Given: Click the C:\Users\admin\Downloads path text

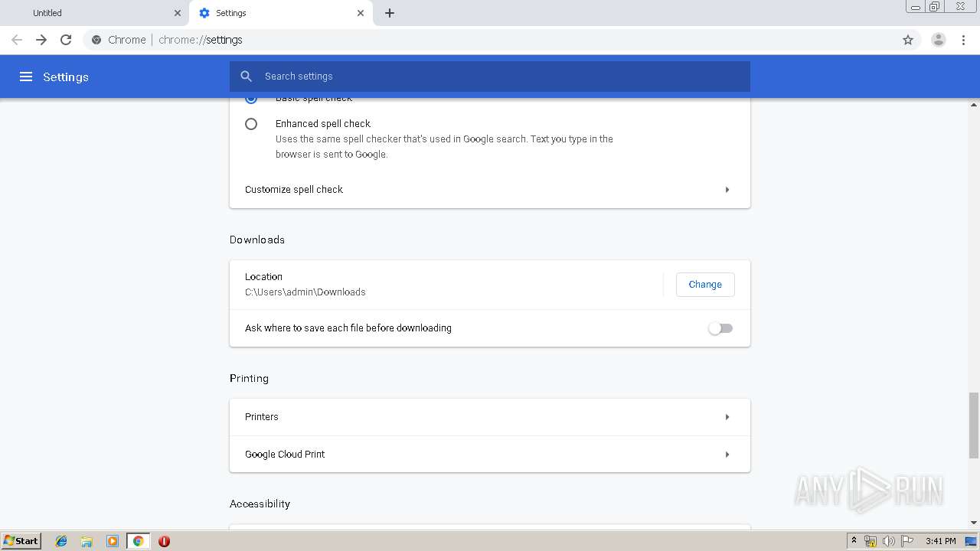Looking at the screenshot, I should pos(305,292).
